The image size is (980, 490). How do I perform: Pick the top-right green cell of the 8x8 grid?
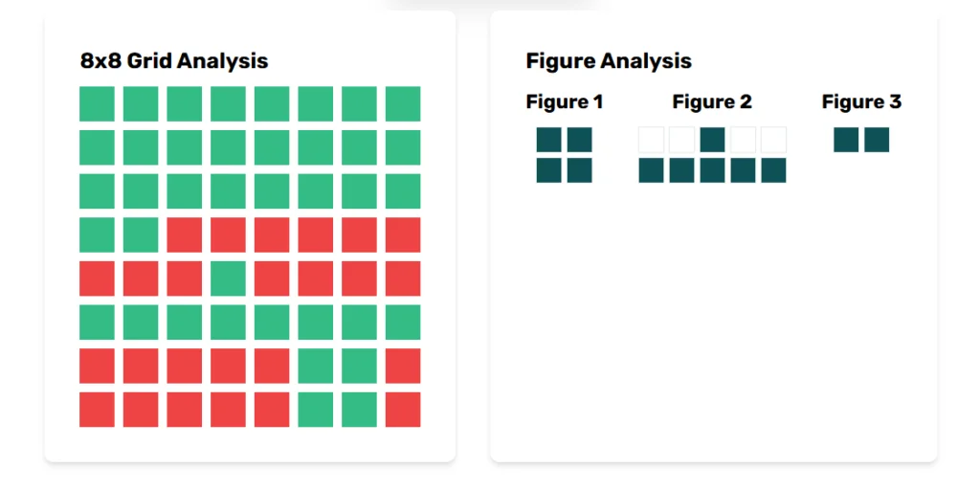coord(403,103)
